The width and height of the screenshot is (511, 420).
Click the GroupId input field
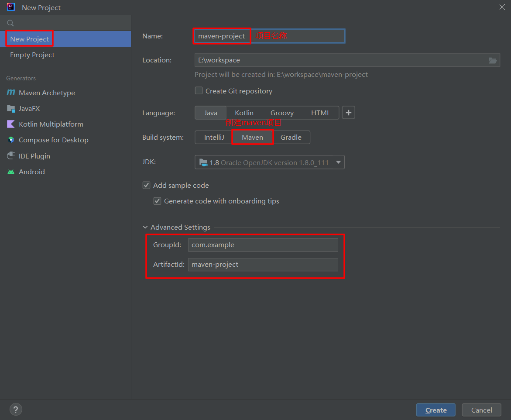click(263, 245)
